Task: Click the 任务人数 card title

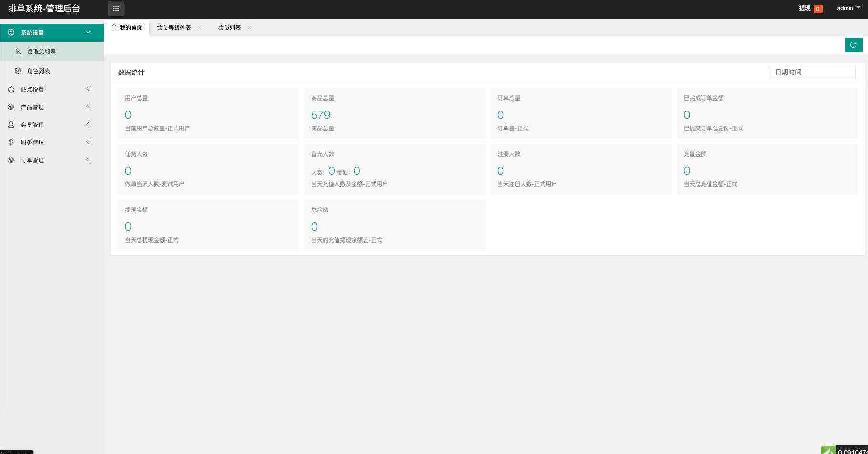Action: pos(136,154)
